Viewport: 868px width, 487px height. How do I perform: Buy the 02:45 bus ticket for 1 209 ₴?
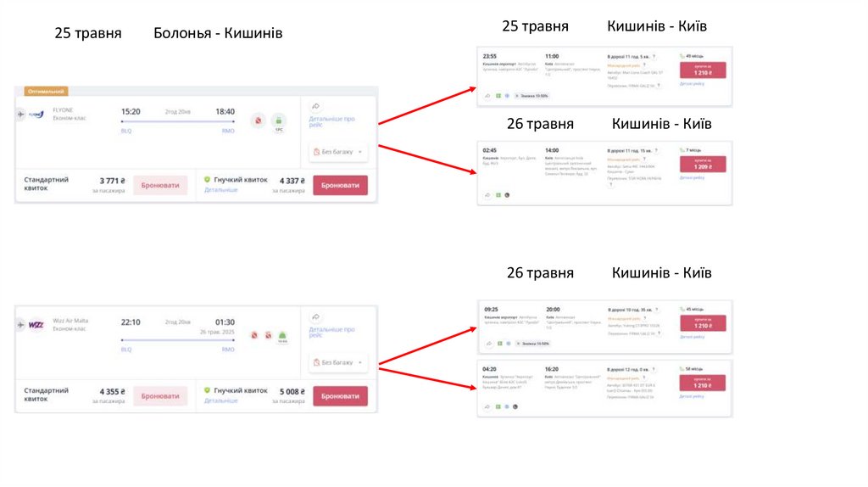tap(702, 167)
